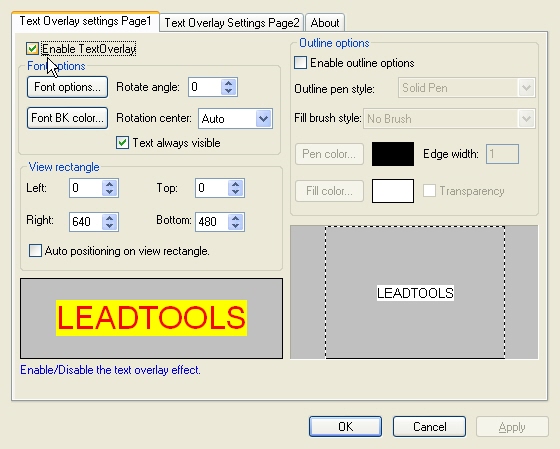Check Auto positioning on view rectangle

[35, 251]
